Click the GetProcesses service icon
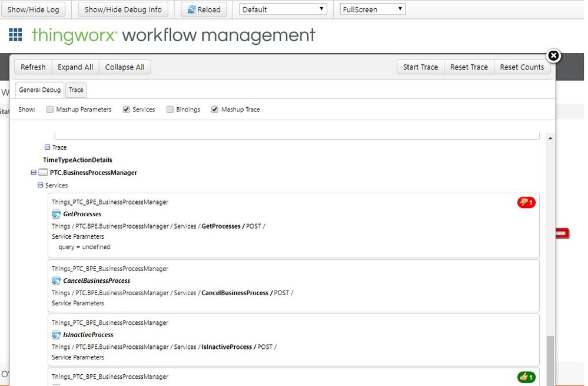The width and height of the screenshot is (588, 386). pos(56,214)
